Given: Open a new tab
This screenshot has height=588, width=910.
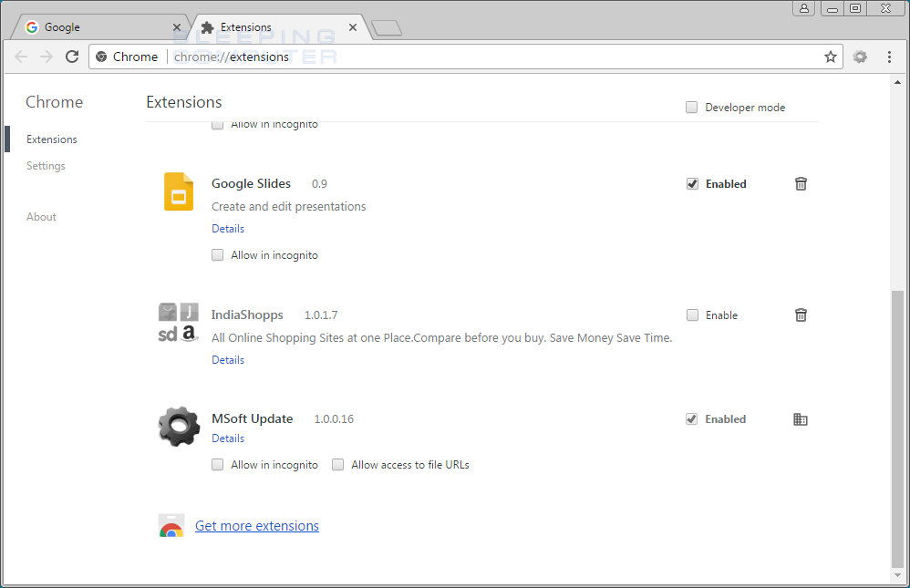Looking at the screenshot, I should click(x=387, y=28).
